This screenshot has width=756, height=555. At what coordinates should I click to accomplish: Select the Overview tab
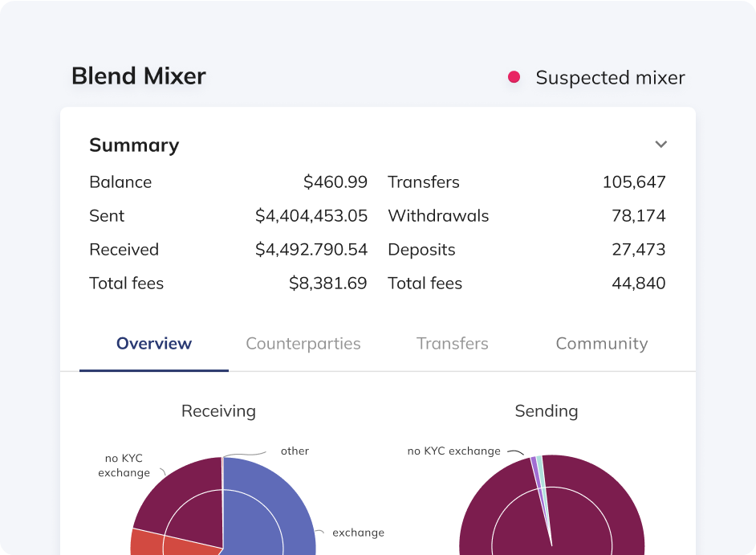(x=154, y=344)
